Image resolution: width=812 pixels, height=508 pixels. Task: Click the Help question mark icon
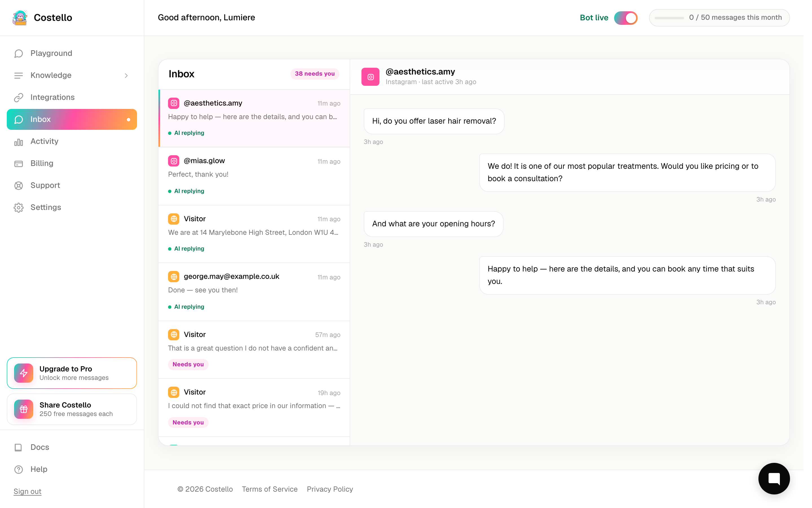coord(18,469)
